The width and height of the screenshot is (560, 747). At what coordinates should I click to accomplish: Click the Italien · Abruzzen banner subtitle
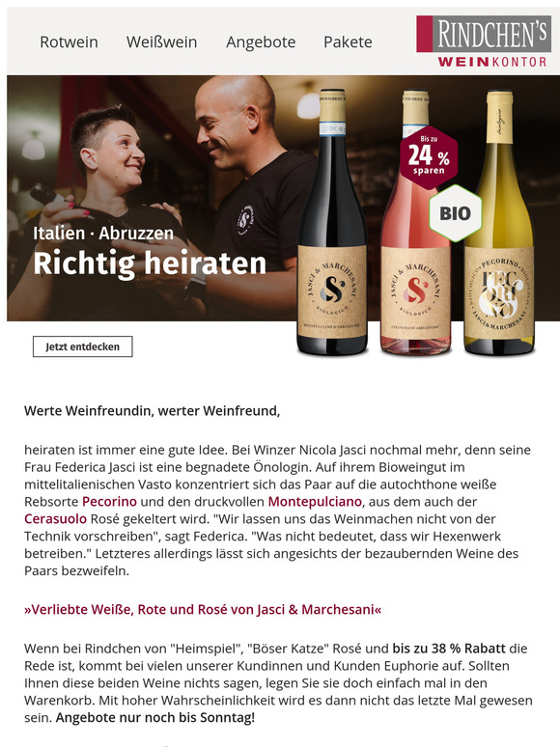tap(103, 234)
